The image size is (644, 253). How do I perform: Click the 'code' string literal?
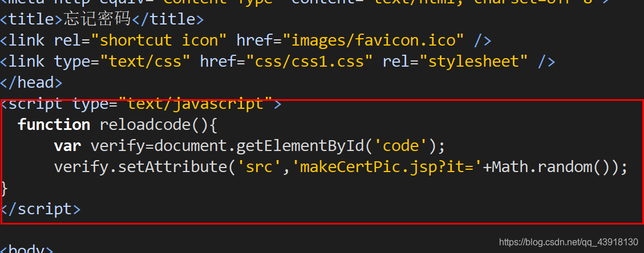tap(400, 146)
